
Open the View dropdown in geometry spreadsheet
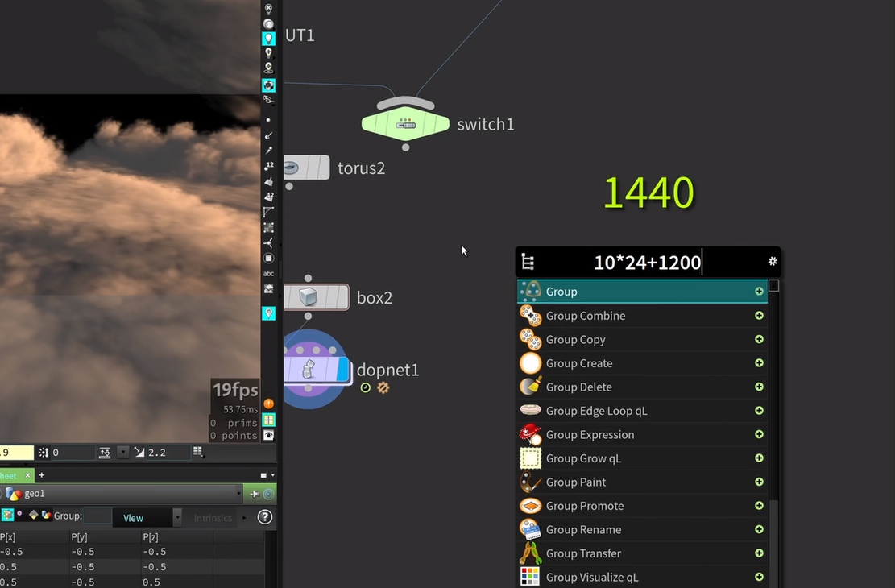pyautogui.click(x=146, y=518)
